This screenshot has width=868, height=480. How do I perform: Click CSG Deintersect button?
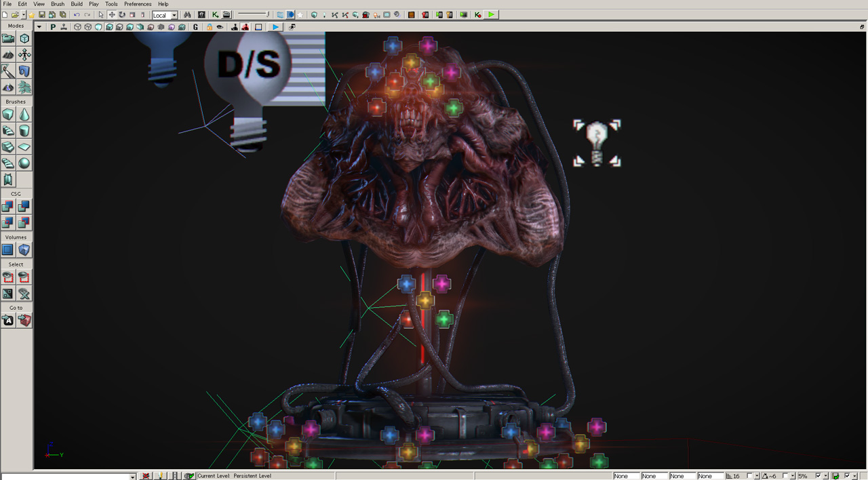click(24, 223)
